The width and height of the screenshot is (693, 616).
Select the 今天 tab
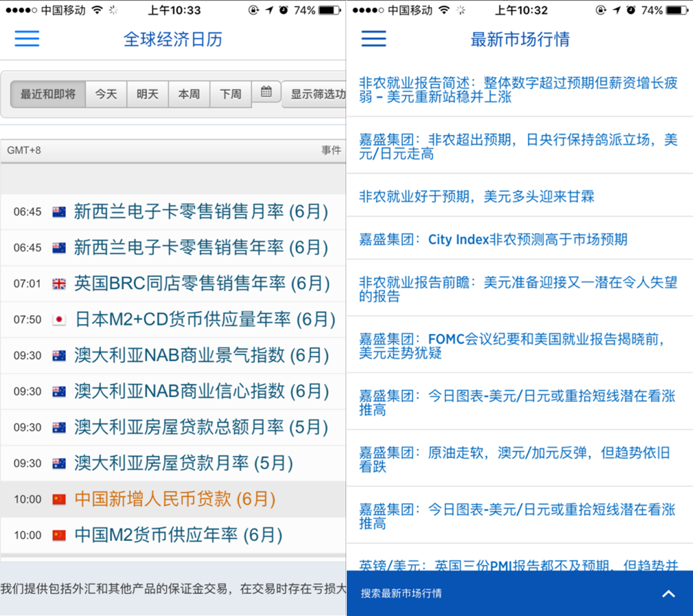tap(106, 94)
